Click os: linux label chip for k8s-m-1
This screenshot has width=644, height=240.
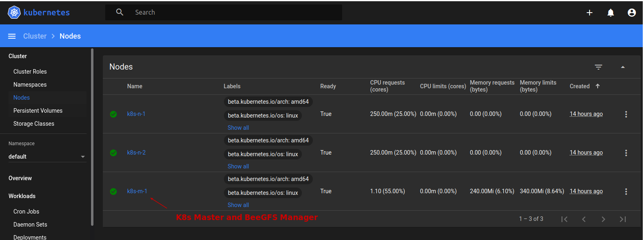tap(263, 193)
